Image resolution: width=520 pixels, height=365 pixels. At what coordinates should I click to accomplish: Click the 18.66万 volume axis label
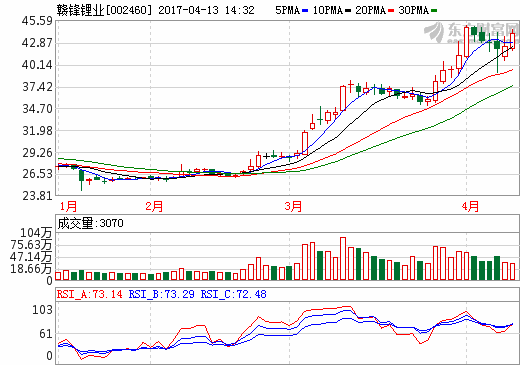pyautogui.click(x=31, y=269)
